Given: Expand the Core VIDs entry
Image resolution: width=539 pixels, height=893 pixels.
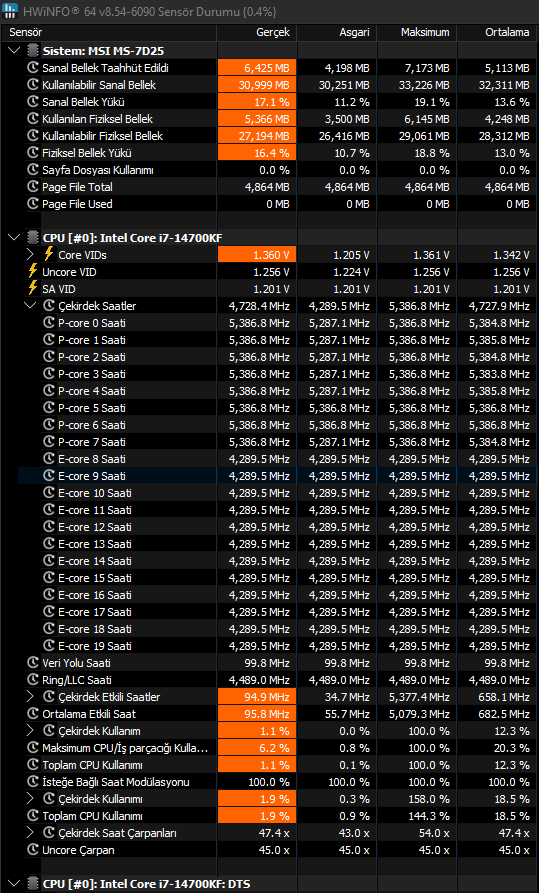Looking at the screenshot, I should (x=31, y=255).
